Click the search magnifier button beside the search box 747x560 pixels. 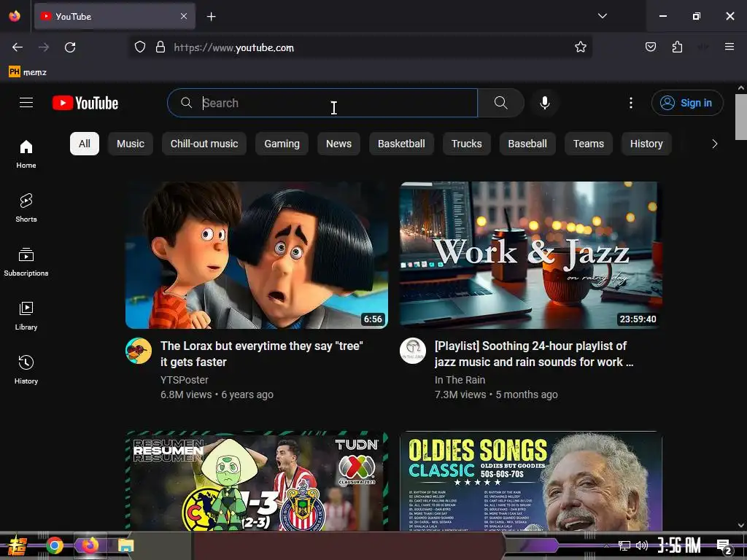point(500,103)
